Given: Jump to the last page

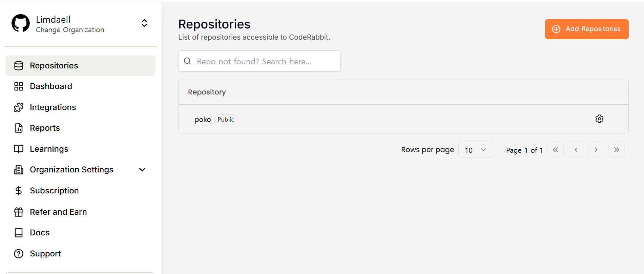Looking at the screenshot, I should (x=616, y=150).
